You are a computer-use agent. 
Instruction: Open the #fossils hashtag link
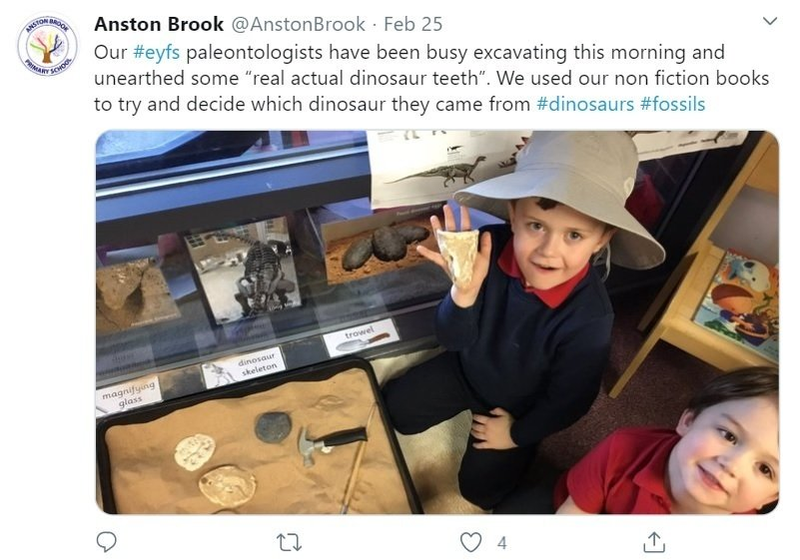coord(673,105)
